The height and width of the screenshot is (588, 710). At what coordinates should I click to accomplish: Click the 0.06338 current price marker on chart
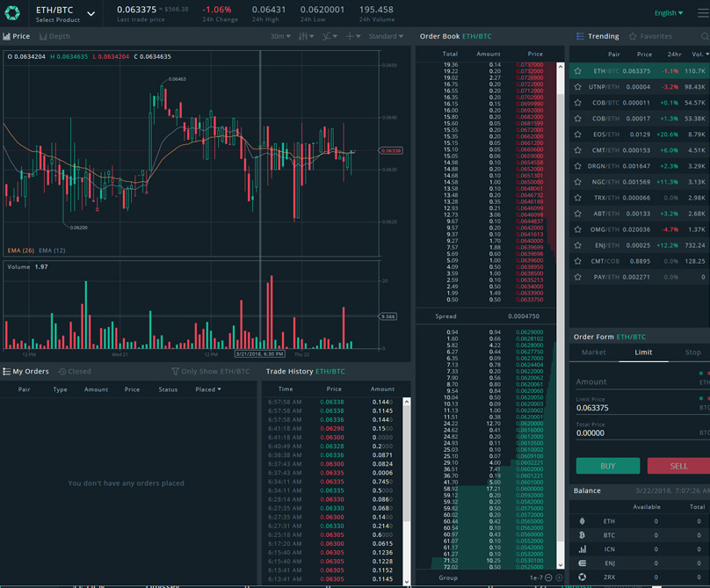click(391, 150)
